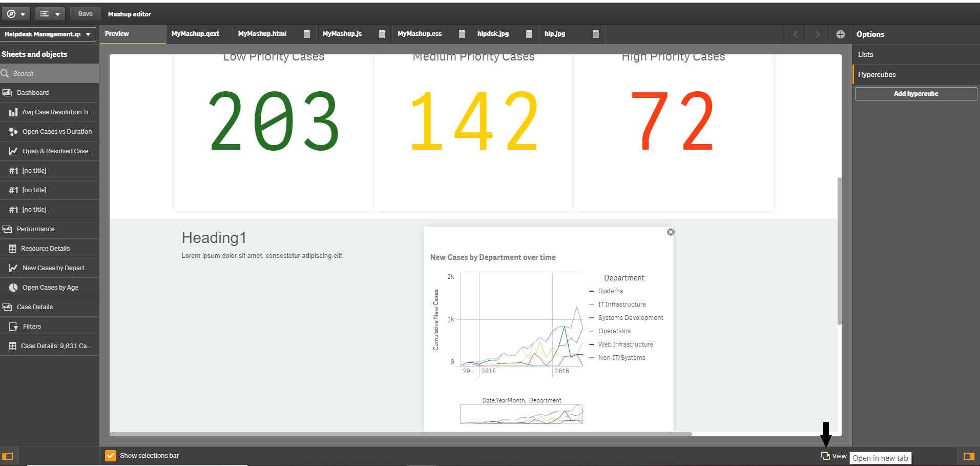This screenshot has height=466, width=980.
Task: Select the Open Cases by Age pie chart item
Action: tap(49, 288)
